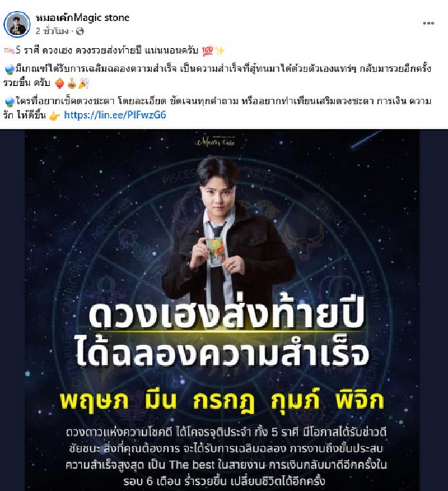Click the pointing hand emoji before the link
448x491 pixels.
coord(54,115)
